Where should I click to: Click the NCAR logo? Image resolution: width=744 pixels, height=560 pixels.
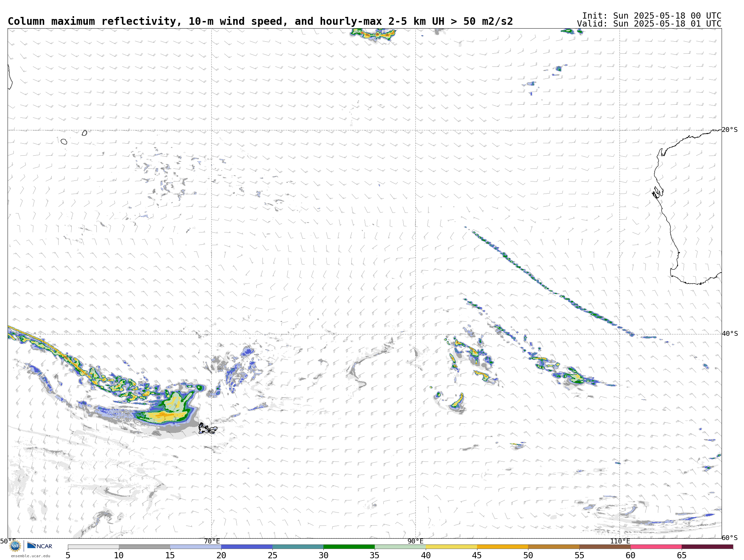tap(40, 546)
